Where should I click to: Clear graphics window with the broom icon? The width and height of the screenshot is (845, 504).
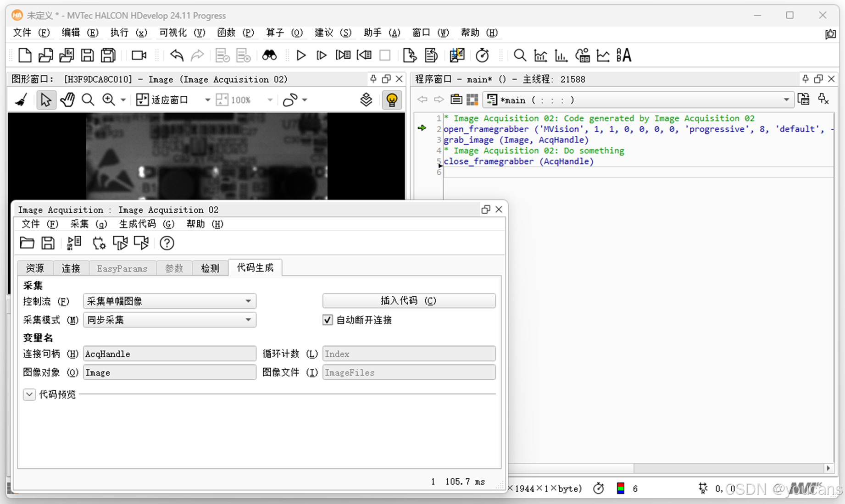[22, 100]
